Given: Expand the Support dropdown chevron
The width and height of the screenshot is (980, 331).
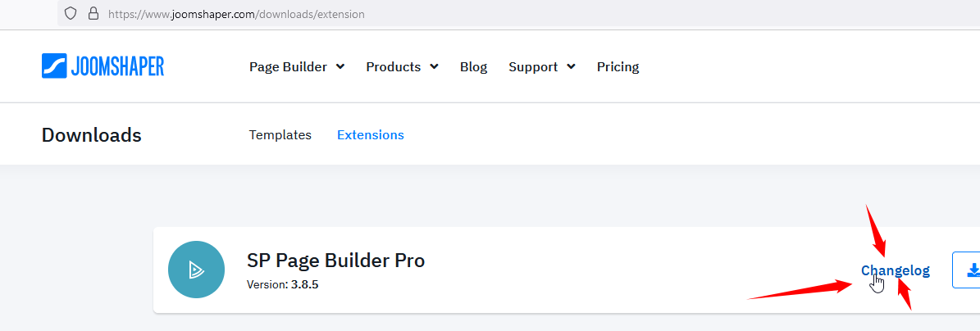Looking at the screenshot, I should pos(571,66).
